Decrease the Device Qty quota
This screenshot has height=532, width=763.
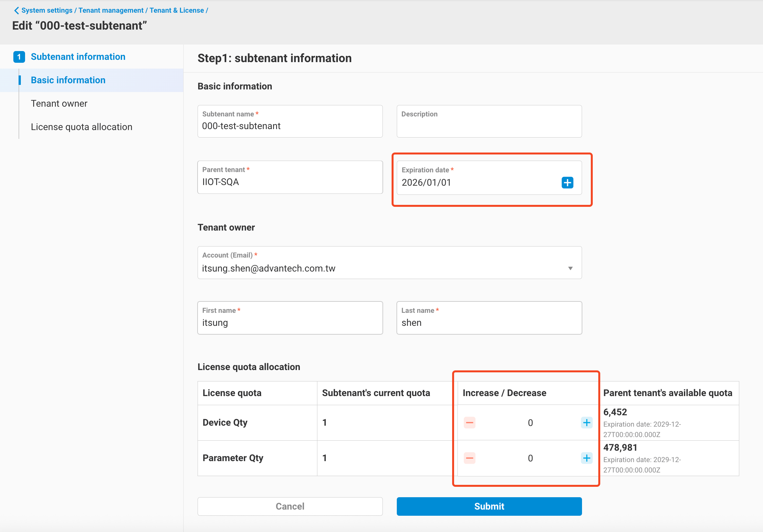(470, 423)
